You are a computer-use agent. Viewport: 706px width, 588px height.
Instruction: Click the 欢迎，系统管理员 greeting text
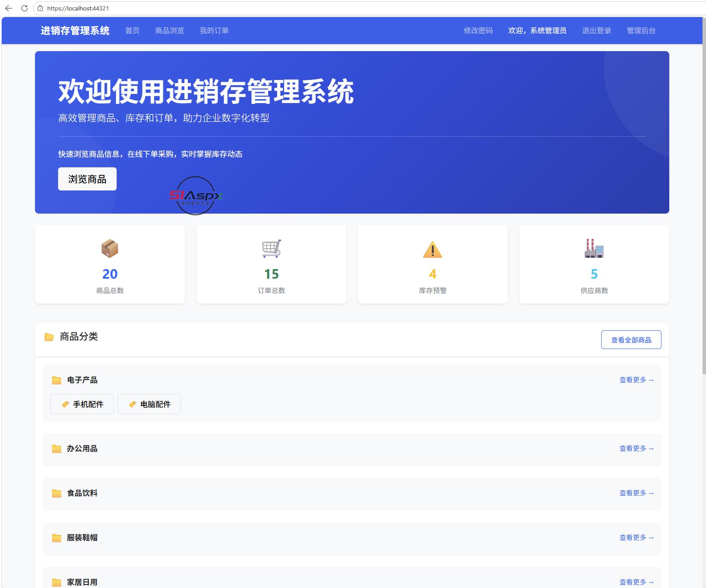point(537,31)
